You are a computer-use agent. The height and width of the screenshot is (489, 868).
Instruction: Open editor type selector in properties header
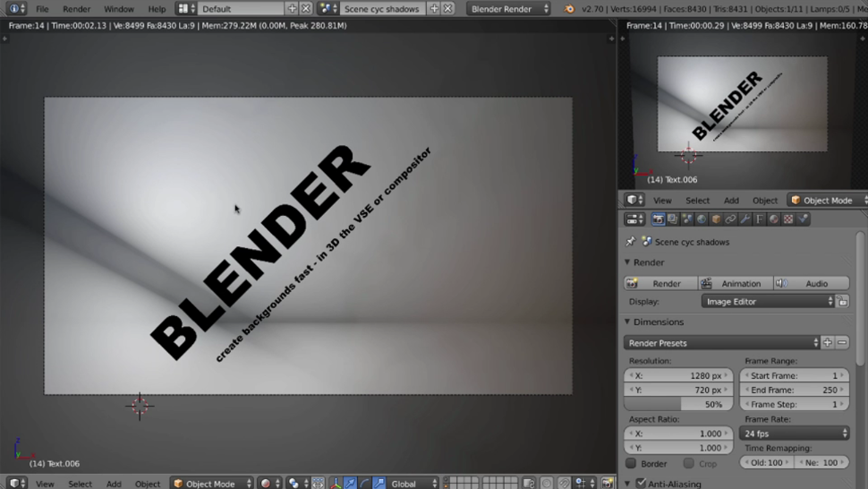pos(634,219)
